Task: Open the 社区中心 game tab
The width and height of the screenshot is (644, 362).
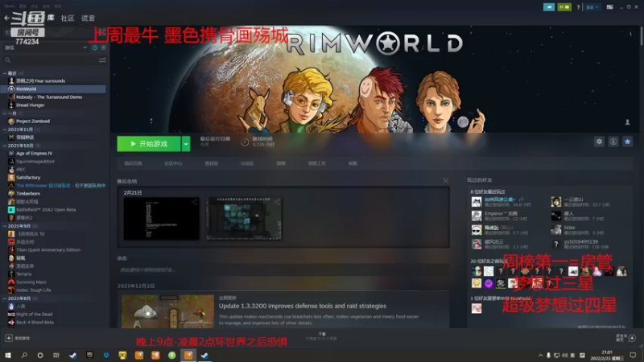Action: tap(173, 163)
